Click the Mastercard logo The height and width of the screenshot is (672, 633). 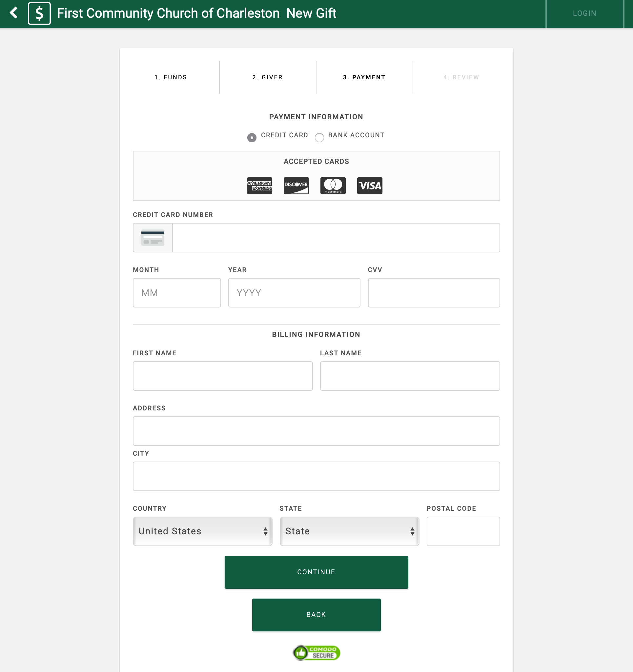333,186
